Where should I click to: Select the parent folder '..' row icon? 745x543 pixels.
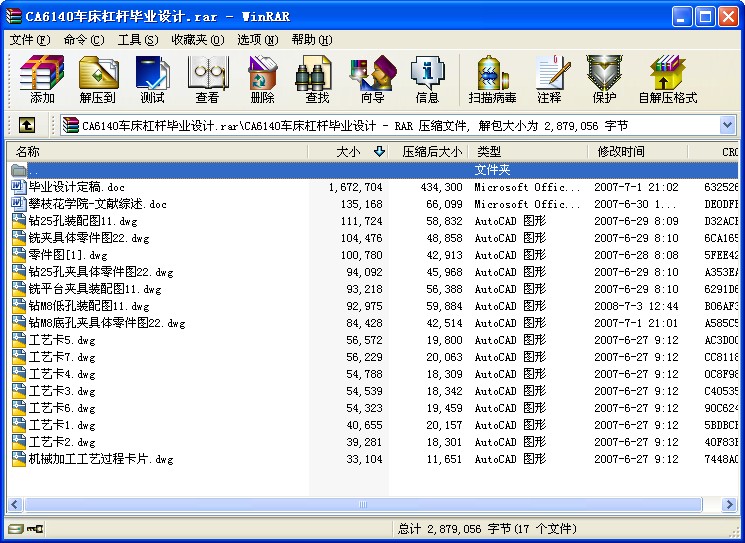(19, 170)
